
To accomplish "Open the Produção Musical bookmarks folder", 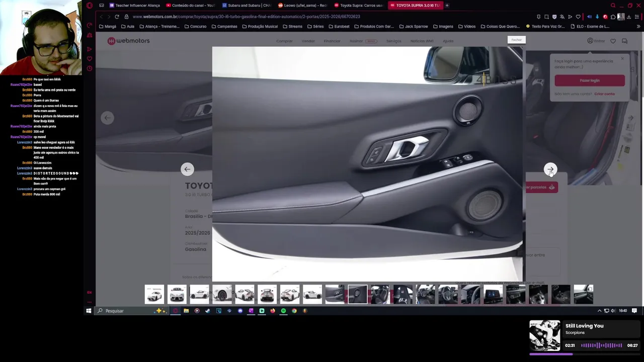I will 260,27.
